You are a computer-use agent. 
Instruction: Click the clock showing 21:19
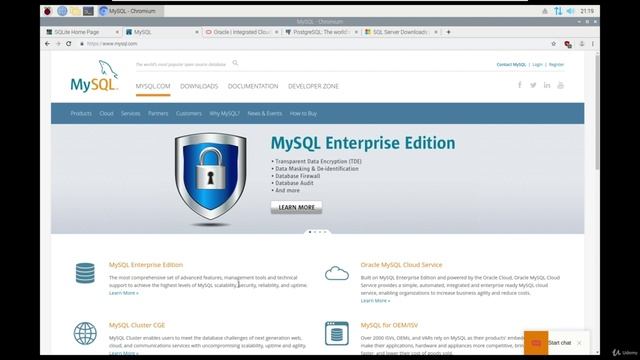pos(587,11)
